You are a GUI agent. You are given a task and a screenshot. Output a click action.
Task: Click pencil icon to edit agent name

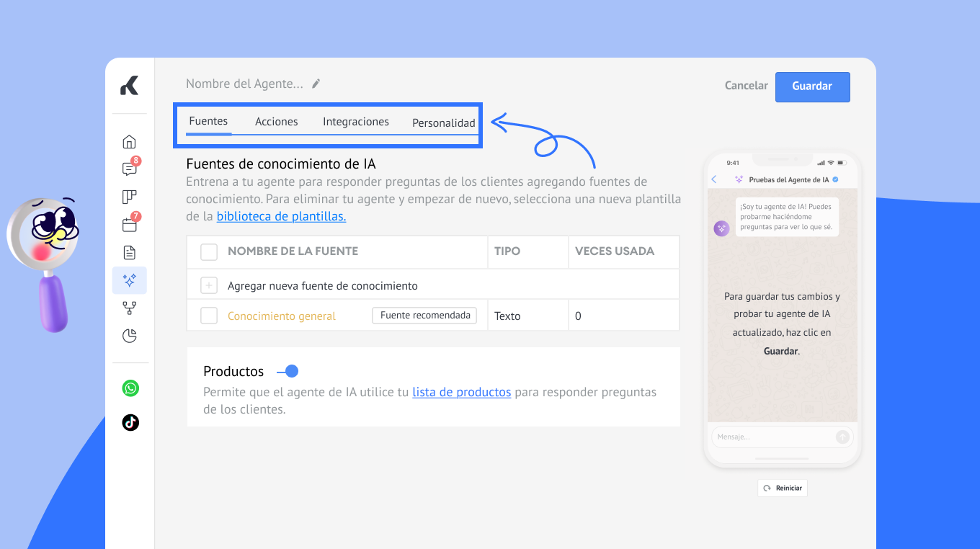pyautogui.click(x=316, y=84)
